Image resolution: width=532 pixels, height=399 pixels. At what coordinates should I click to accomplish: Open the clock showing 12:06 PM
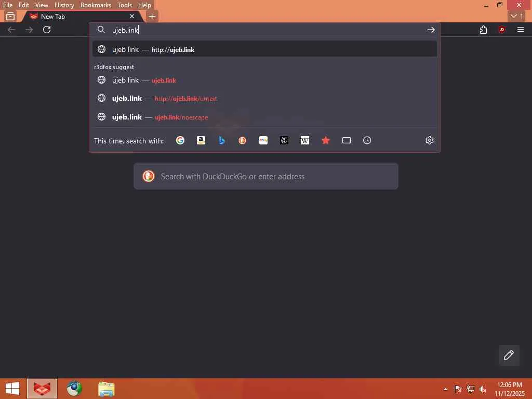pos(509,389)
